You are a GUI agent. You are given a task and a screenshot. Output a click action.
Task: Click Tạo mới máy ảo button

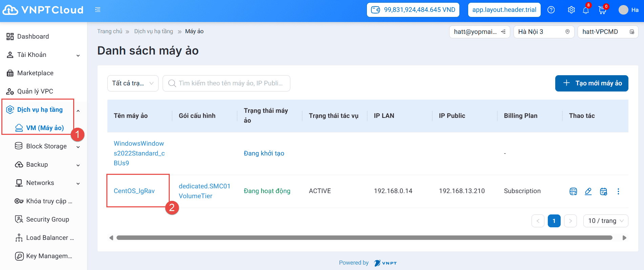tap(591, 83)
